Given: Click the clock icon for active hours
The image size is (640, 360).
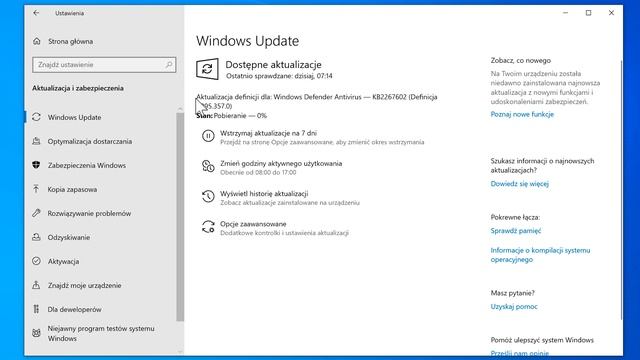Looking at the screenshot, I should tap(208, 166).
